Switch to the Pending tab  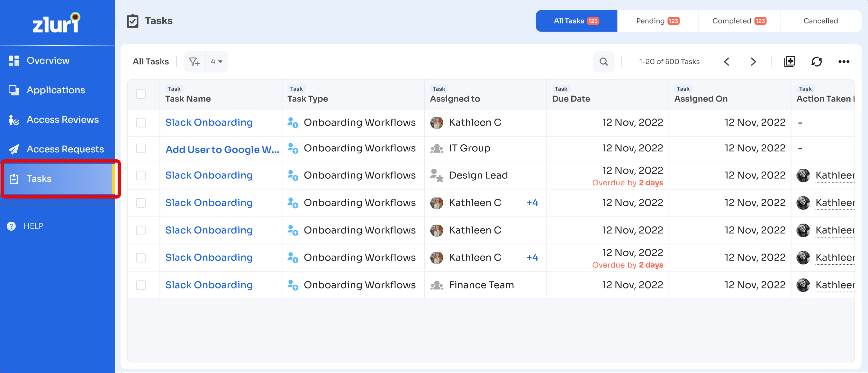[657, 21]
